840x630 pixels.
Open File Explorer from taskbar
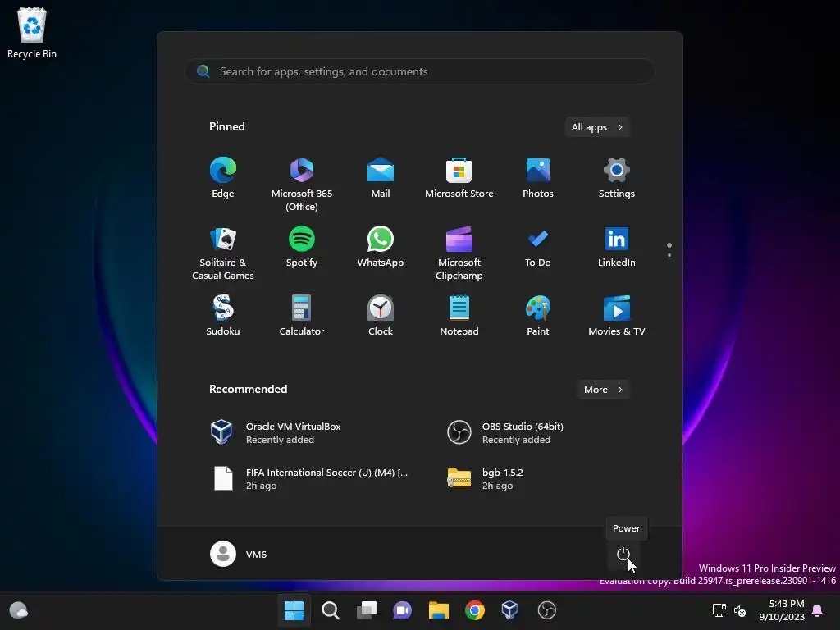(x=438, y=610)
